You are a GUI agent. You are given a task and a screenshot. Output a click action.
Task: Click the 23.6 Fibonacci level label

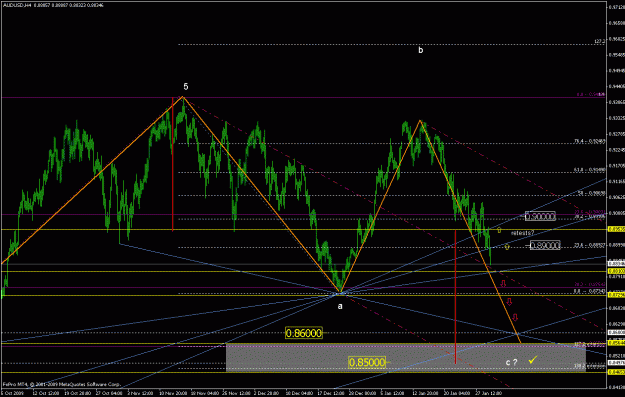click(x=590, y=245)
